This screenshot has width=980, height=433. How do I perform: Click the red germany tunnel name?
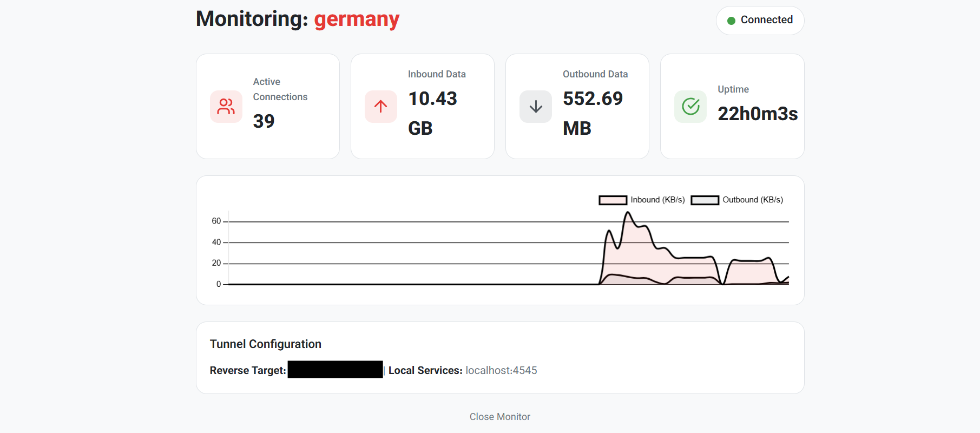pos(357,19)
